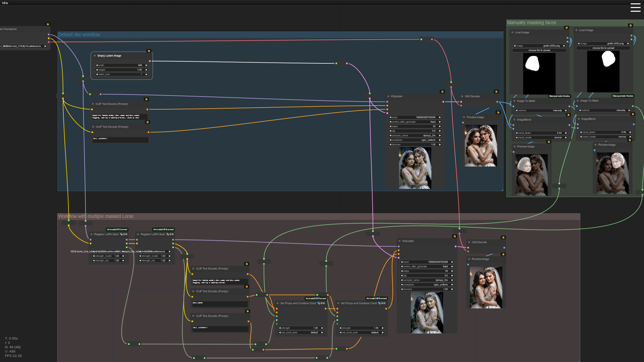644x362 pixels.
Task: Collapse left Set Props and Combine Cond via dot
Action: click(278, 303)
